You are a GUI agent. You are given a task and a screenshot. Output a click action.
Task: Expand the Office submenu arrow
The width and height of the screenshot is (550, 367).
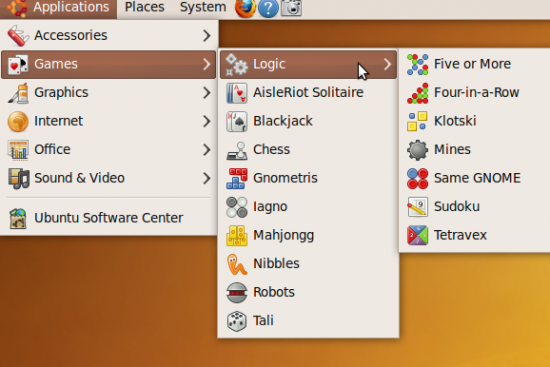point(207,150)
